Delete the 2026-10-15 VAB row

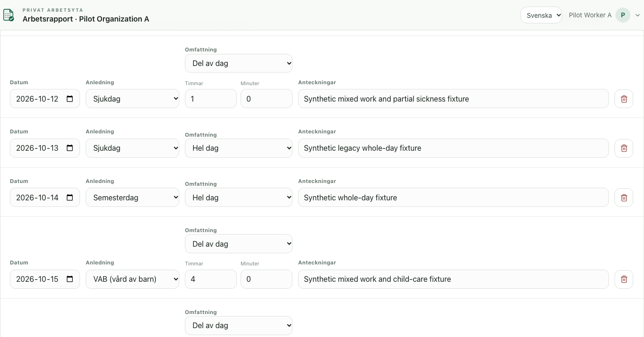coord(624,279)
